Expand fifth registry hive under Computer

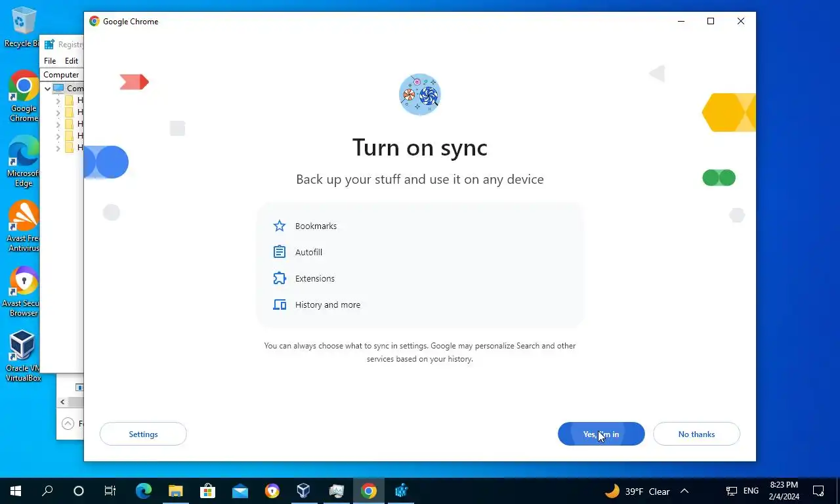coord(58,148)
